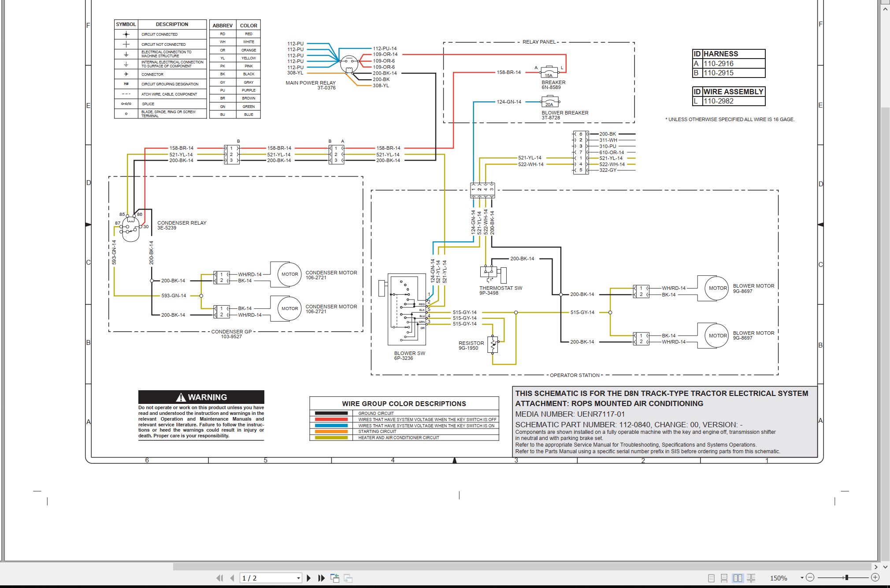This screenshot has height=588, width=890.
Task: Click the WARNING header box
Action: [x=201, y=397]
